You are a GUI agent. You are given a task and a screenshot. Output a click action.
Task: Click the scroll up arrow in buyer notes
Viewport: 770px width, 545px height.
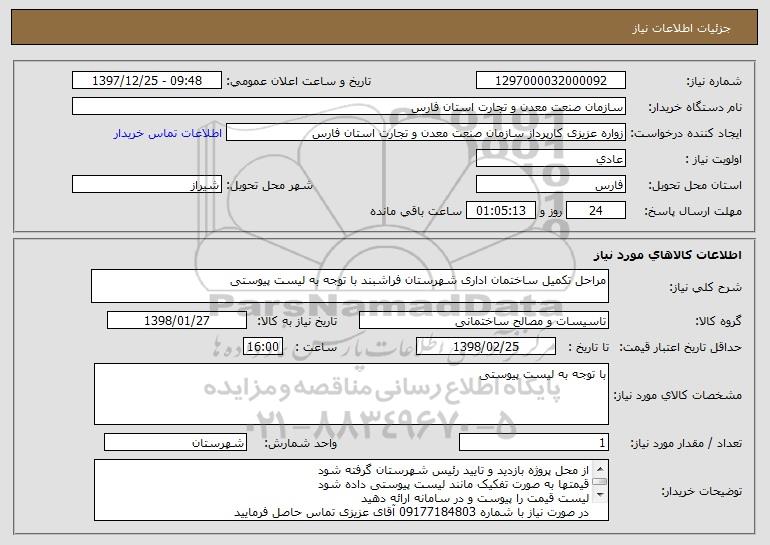coord(599,467)
